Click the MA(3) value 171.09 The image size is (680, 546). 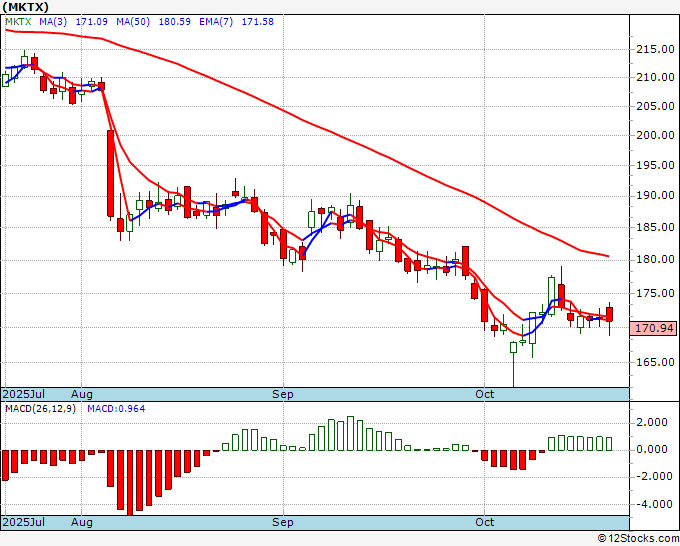(x=92, y=22)
